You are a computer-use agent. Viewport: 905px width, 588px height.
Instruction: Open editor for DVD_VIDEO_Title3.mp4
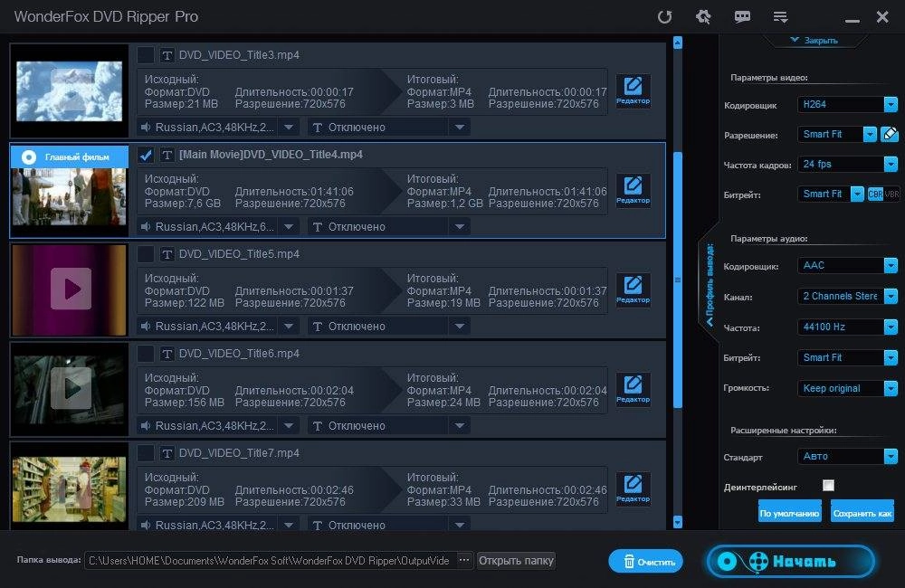pos(633,91)
